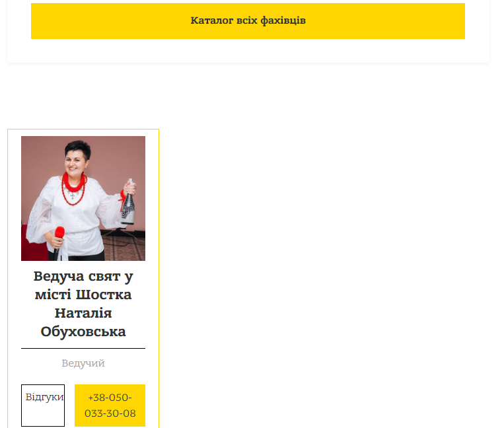
Task: Open 'Ведуча свят у місті Шостка' heading link
Action: 83,304
